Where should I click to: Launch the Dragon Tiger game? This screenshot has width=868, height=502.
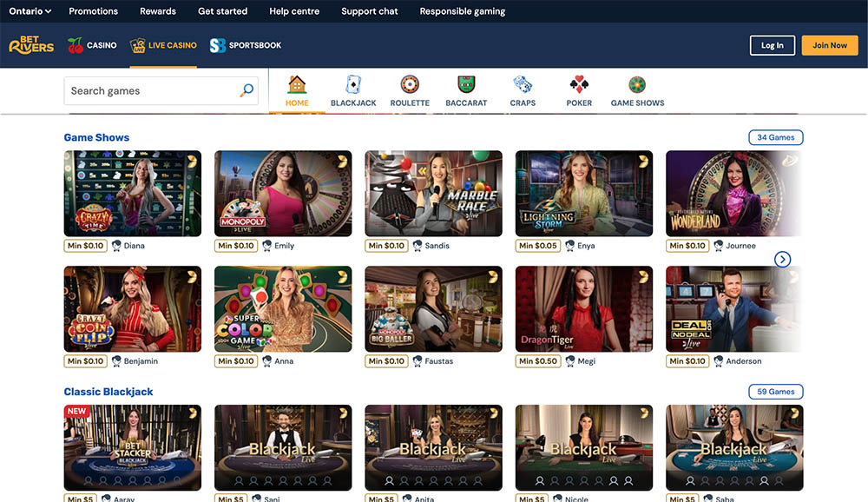coord(584,308)
